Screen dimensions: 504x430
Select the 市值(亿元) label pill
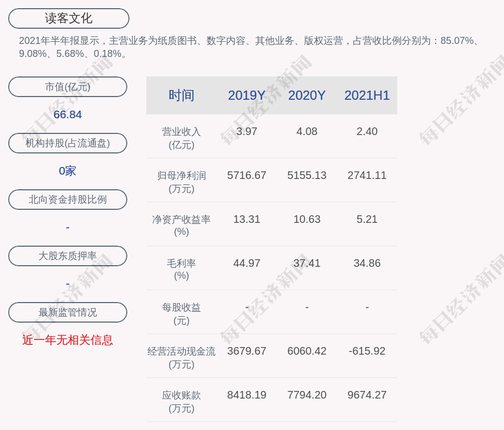tap(68, 87)
